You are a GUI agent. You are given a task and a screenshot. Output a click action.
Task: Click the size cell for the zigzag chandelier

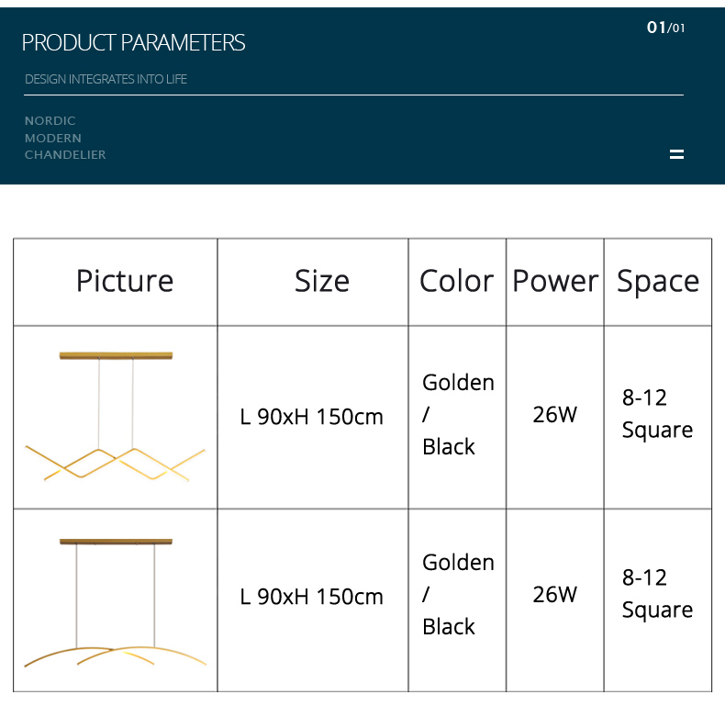point(312,417)
